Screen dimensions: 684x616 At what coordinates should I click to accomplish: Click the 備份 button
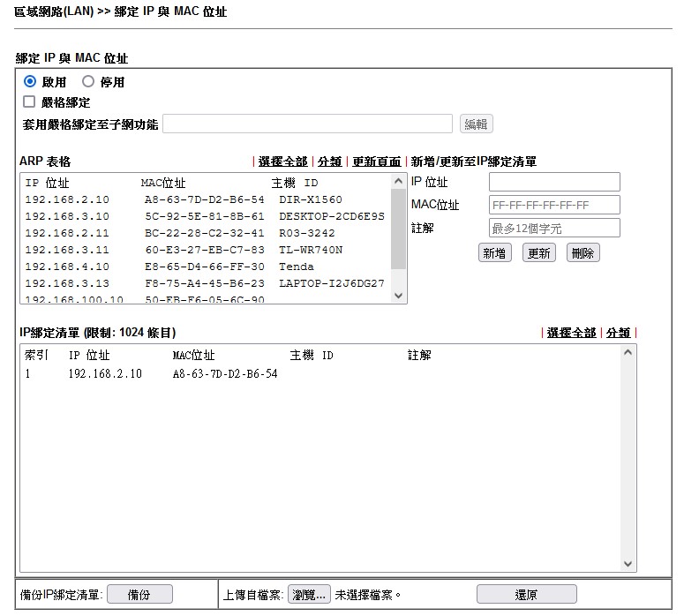[139, 595]
